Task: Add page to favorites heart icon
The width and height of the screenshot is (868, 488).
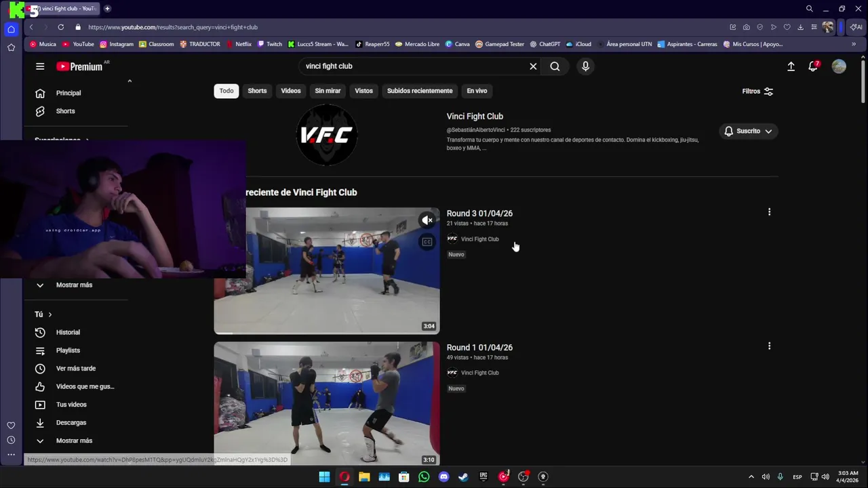Action: click(787, 27)
